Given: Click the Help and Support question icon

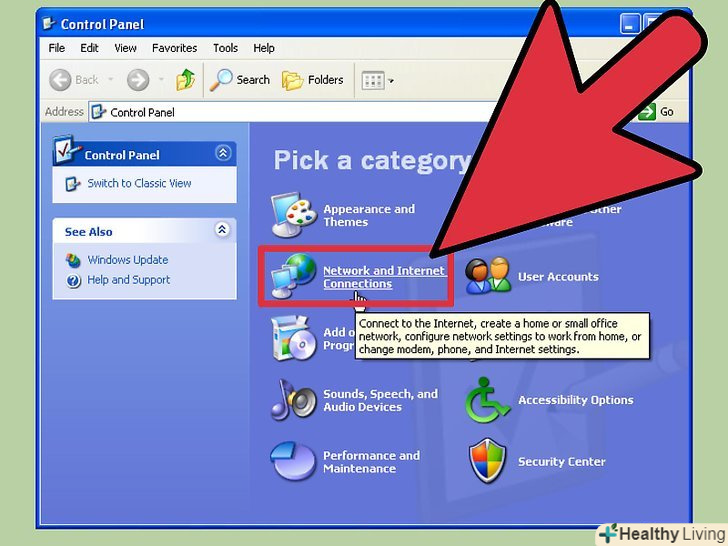Looking at the screenshot, I should click(x=73, y=280).
